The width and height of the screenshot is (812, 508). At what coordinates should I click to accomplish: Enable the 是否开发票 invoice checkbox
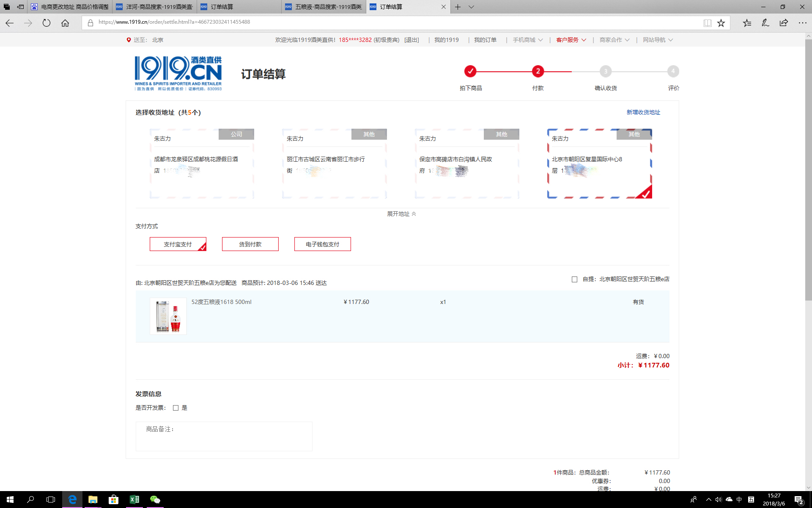tap(176, 408)
